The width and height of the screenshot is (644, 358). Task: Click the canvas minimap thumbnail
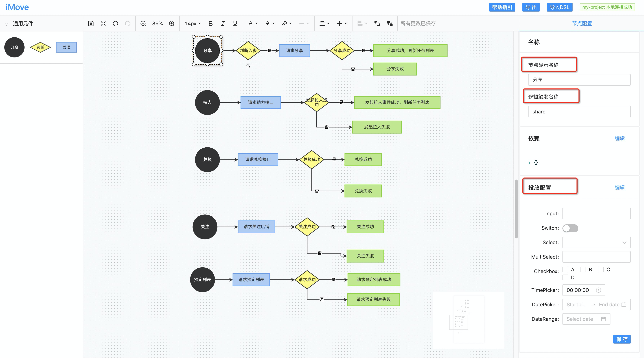pos(468,320)
